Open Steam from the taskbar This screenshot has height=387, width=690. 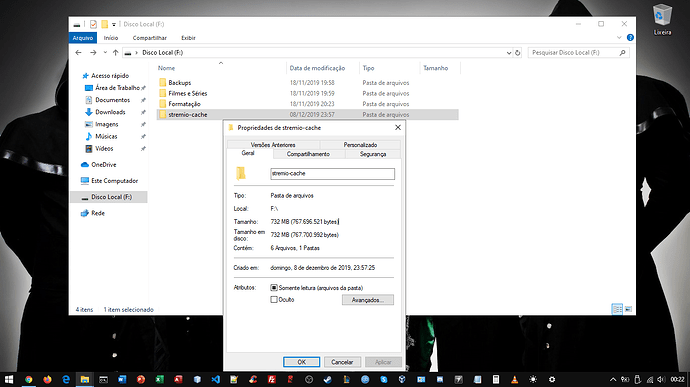327,379
